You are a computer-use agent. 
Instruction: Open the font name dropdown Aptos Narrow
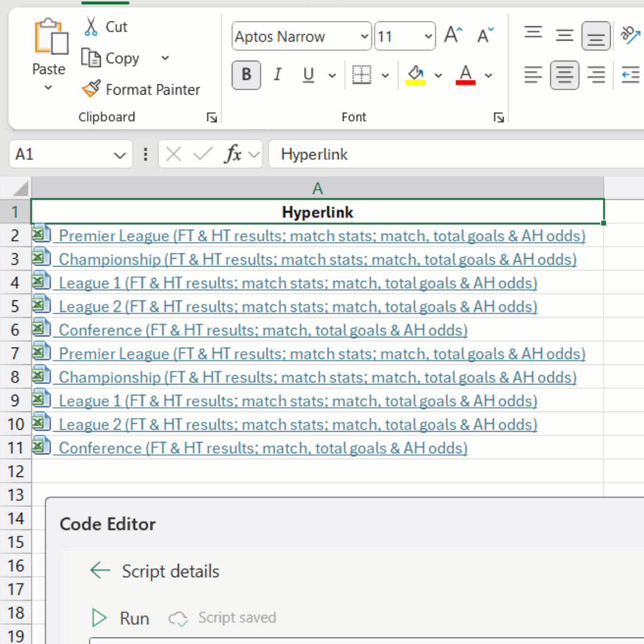click(364, 37)
